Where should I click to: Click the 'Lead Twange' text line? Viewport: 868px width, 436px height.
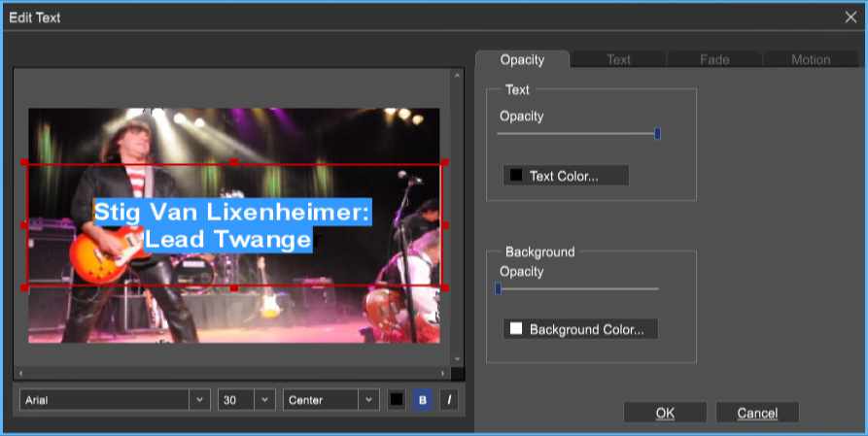click(x=228, y=239)
